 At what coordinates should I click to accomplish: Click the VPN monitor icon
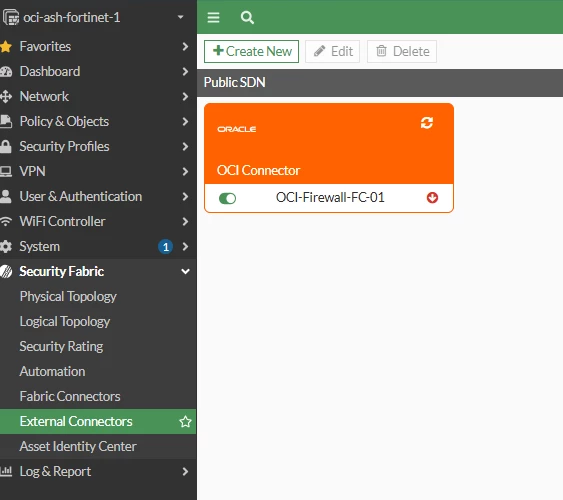[6, 171]
